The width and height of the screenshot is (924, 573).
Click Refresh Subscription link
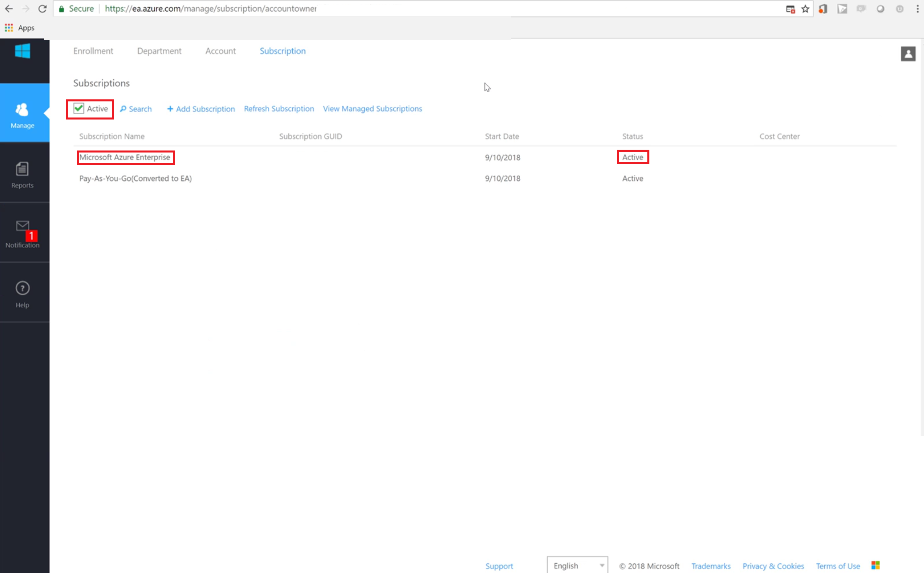point(279,109)
